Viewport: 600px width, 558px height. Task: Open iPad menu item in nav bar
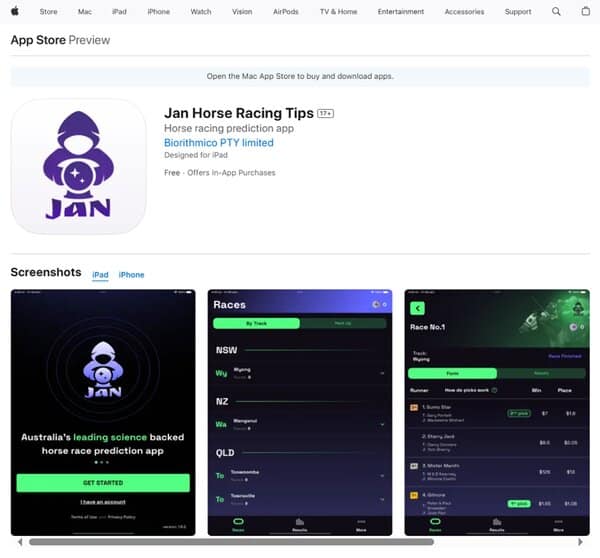(119, 12)
